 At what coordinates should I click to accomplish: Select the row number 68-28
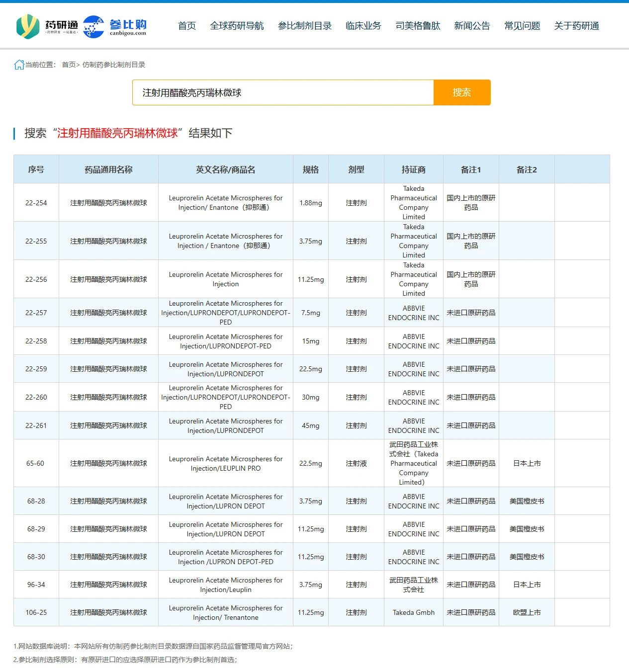36,501
